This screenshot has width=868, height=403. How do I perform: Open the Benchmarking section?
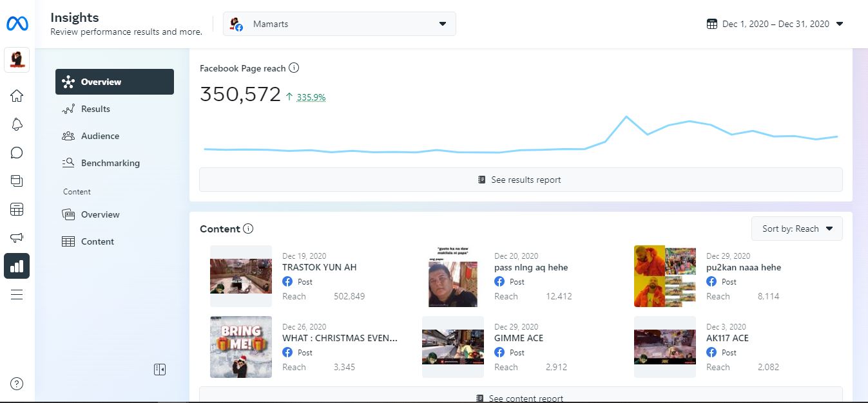(115, 163)
